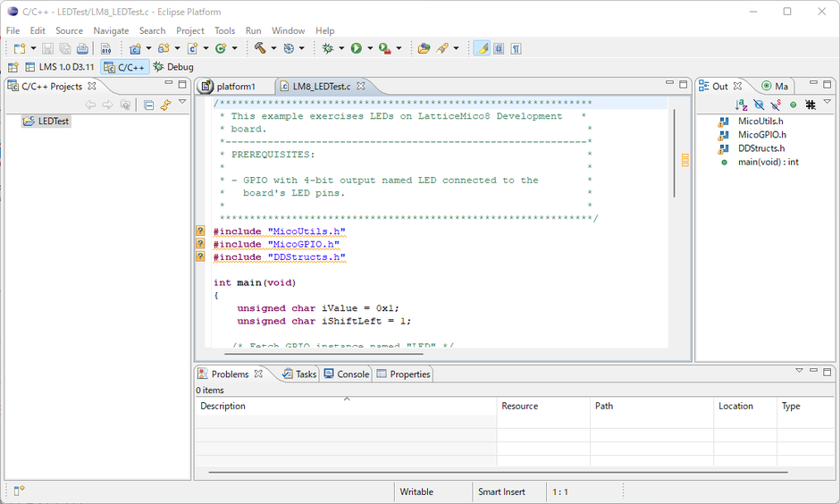Switch to the Console tab

click(352, 374)
